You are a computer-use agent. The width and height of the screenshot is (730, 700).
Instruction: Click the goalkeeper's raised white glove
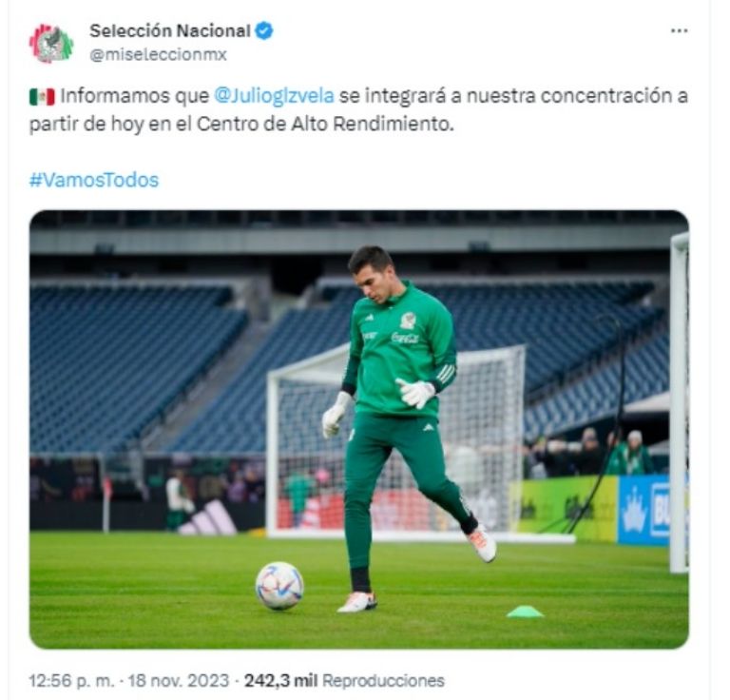[415, 393]
